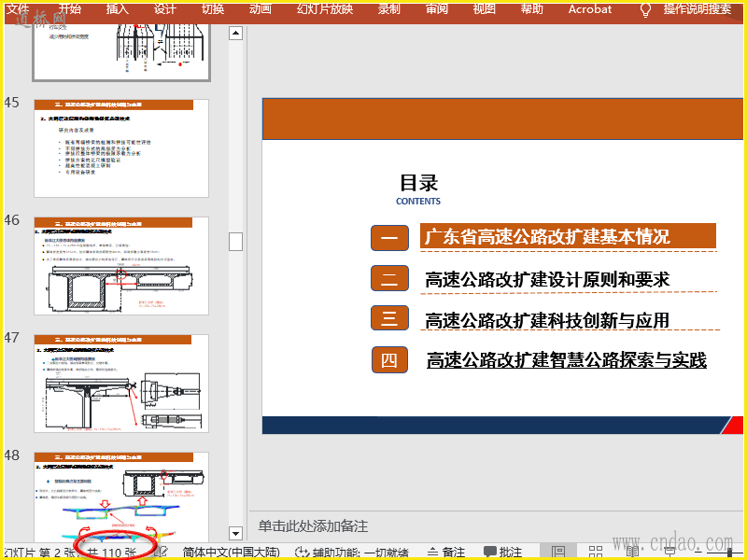
Task: Select slide 47 thumbnail
Action: pyautogui.click(x=121, y=384)
